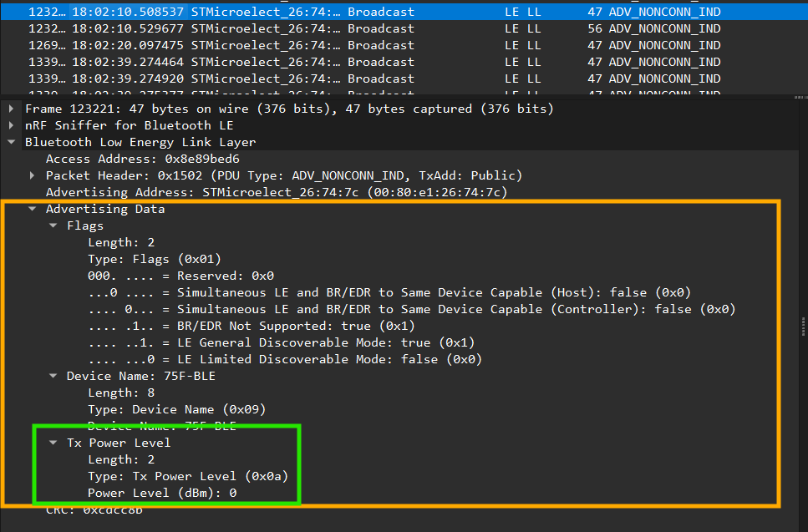Expand the Packet Header 0x1502 node
The height and width of the screenshot is (532, 808).
click(x=32, y=175)
